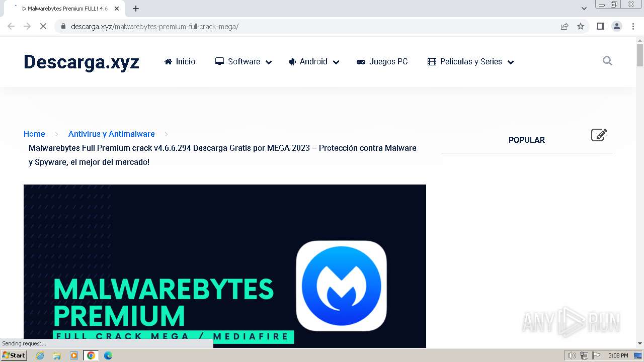Bookmark this page with the star icon
Viewport: 644px width, 362px height.
tap(581, 26)
